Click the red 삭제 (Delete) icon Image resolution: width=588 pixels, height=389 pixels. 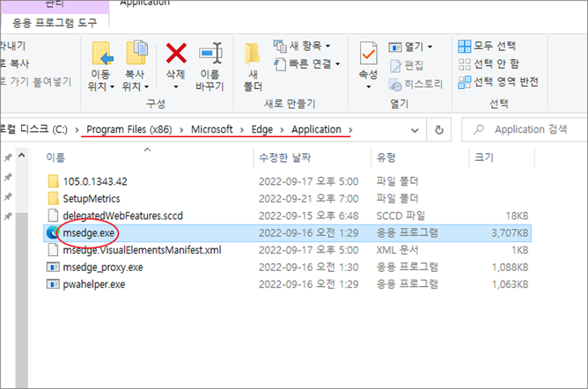pyautogui.click(x=176, y=53)
